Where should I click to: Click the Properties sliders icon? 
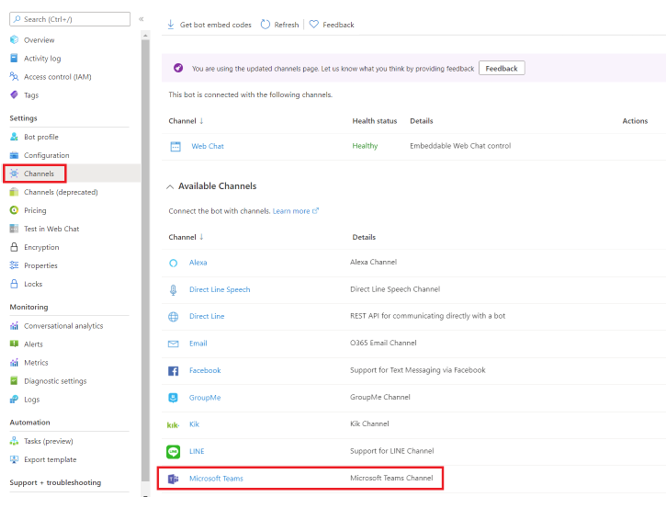(x=14, y=266)
